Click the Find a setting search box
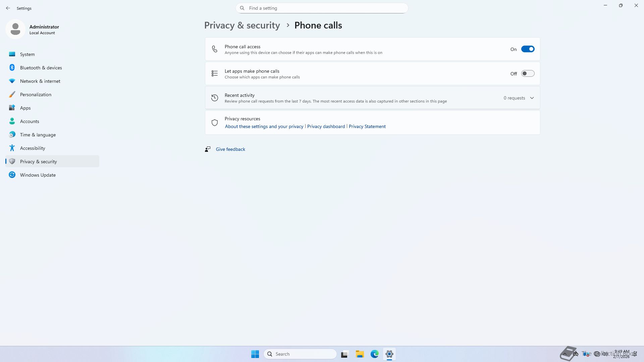The image size is (644, 362). [322, 8]
